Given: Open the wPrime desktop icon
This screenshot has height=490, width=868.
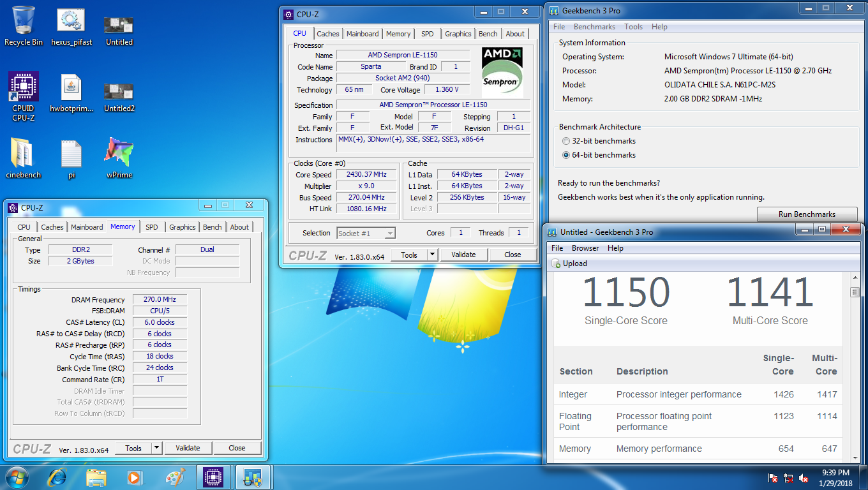Looking at the screenshot, I should (x=119, y=158).
